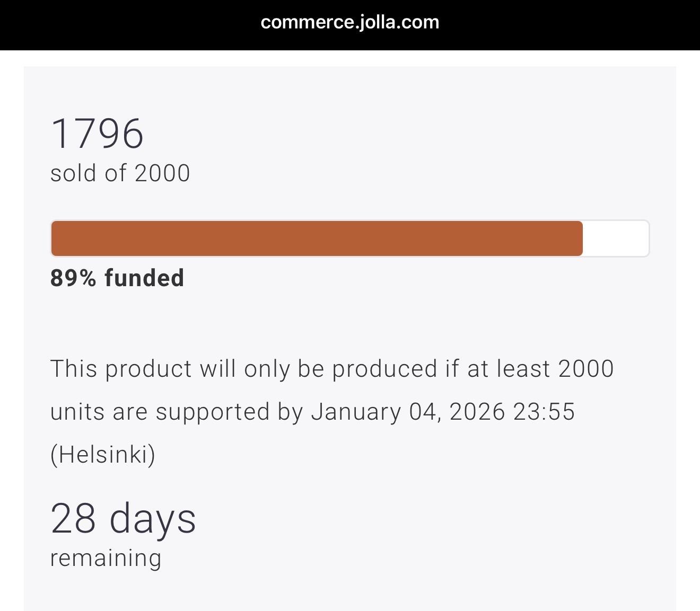This screenshot has height=611, width=700.
Task: Click the "2000" goal in the sold caption
Action: (162, 173)
